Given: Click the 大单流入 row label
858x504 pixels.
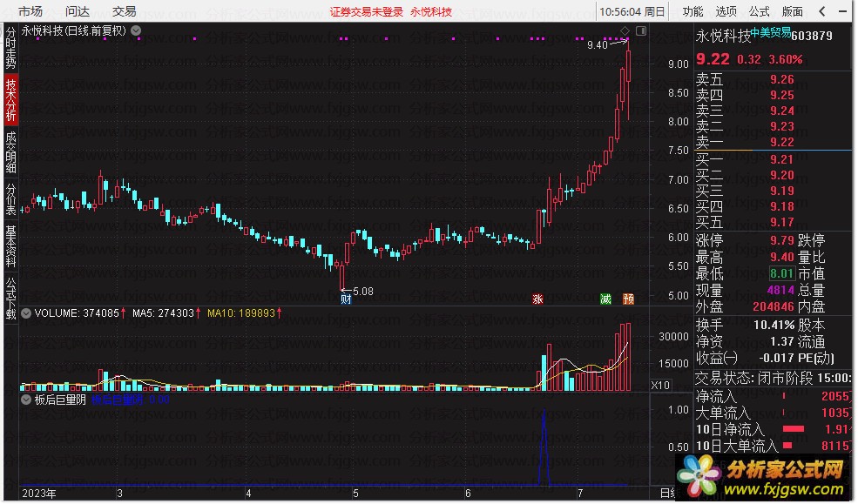Looking at the screenshot, I should pos(723,413).
